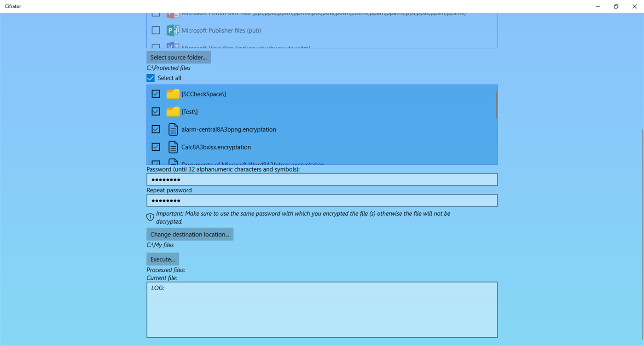
Task: Click the Select source folder button
Action: [x=179, y=57]
